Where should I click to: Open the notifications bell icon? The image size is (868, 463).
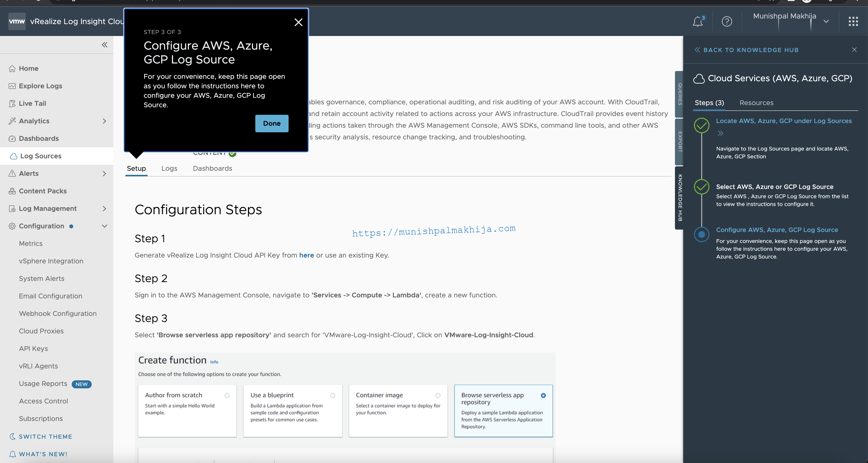[698, 22]
